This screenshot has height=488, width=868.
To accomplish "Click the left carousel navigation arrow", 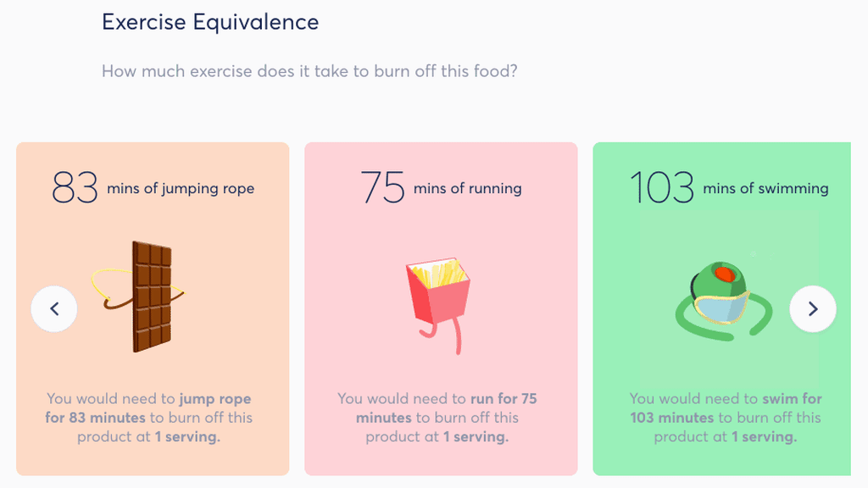I will [54, 308].
